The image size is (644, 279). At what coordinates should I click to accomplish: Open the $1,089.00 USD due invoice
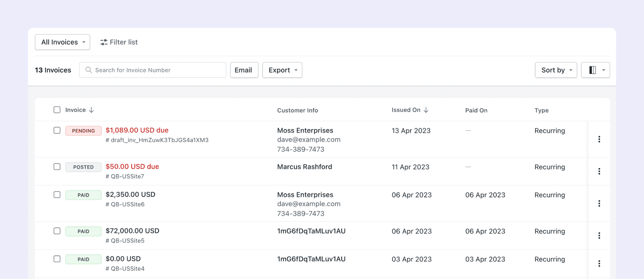tap(137, 130)
